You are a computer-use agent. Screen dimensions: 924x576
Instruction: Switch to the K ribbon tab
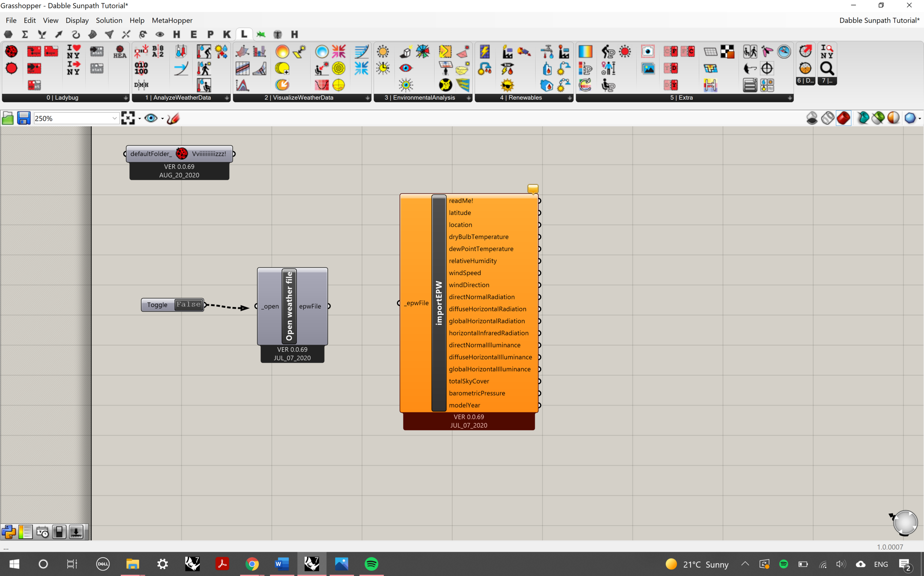point(227,34)
